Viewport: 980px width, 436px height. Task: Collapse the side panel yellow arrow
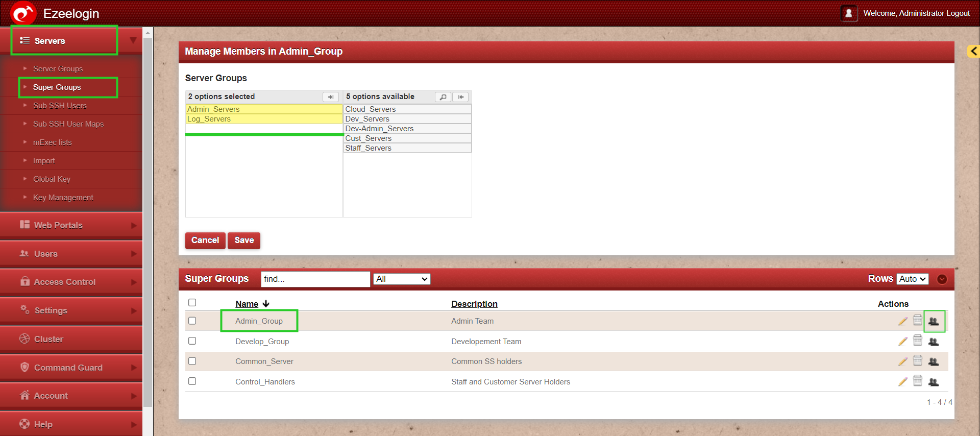974,51
